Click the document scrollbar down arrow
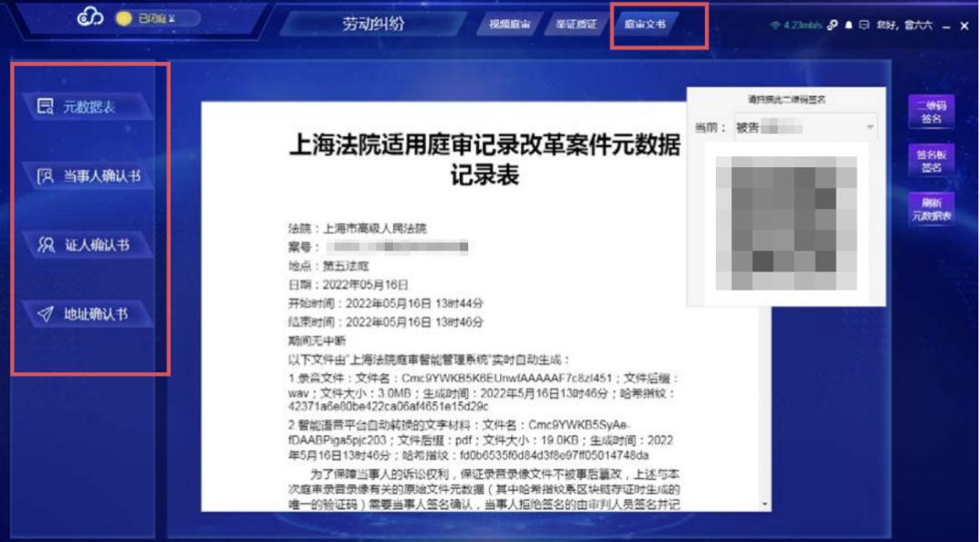 pos(765,504)
